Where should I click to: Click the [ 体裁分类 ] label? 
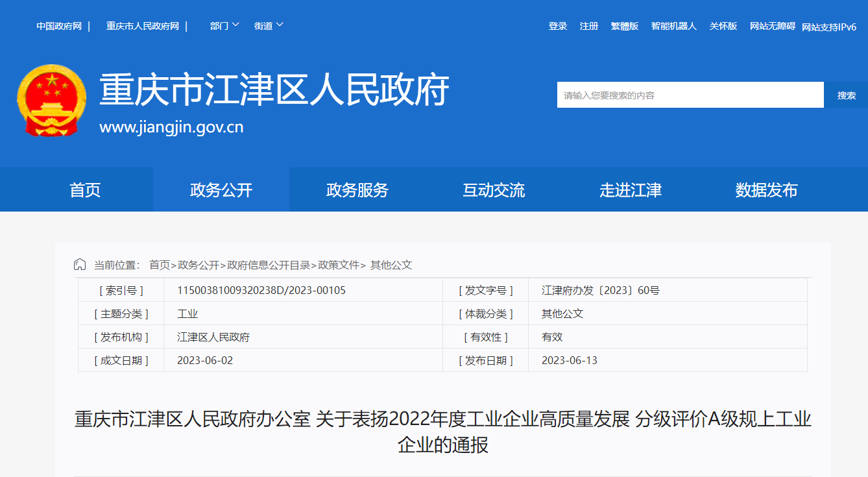click(x=485, y=313)
